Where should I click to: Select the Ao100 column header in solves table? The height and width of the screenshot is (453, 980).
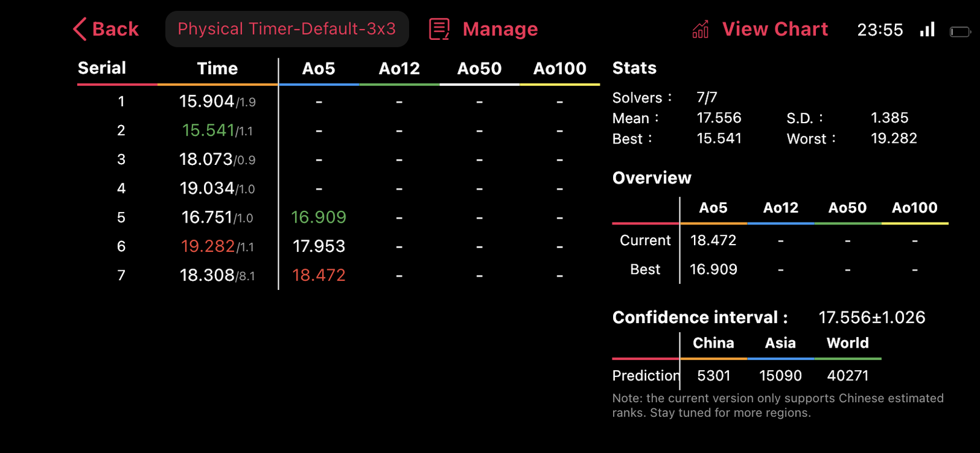(560, 68)
